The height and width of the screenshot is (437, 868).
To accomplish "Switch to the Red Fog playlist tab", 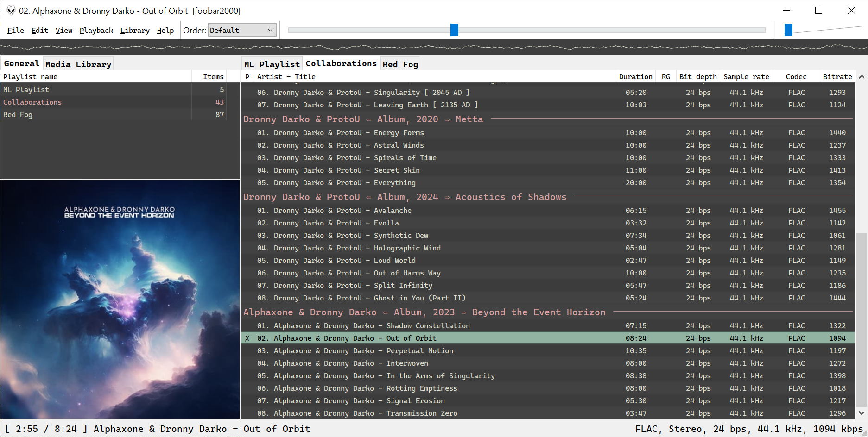I will [x=400, y=64].
